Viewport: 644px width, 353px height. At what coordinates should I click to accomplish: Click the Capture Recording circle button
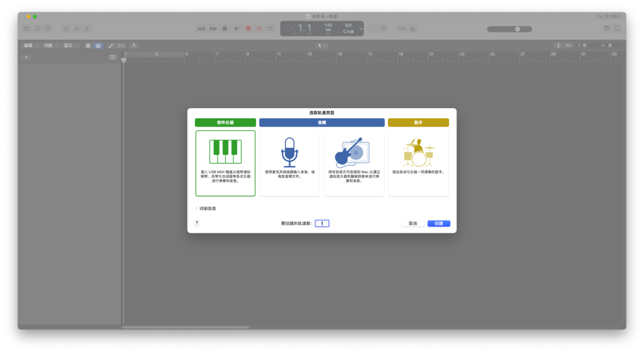[x=259, y=29]
